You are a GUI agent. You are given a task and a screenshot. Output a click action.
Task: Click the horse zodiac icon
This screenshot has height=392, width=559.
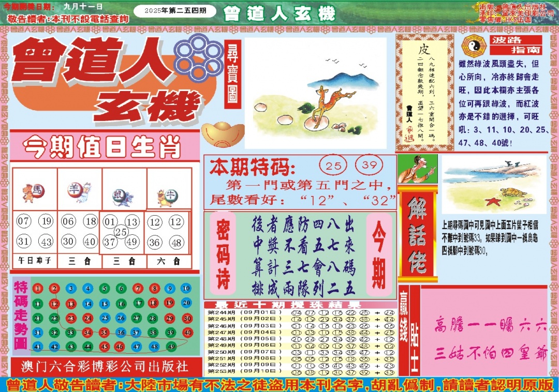tap(34, 192)
